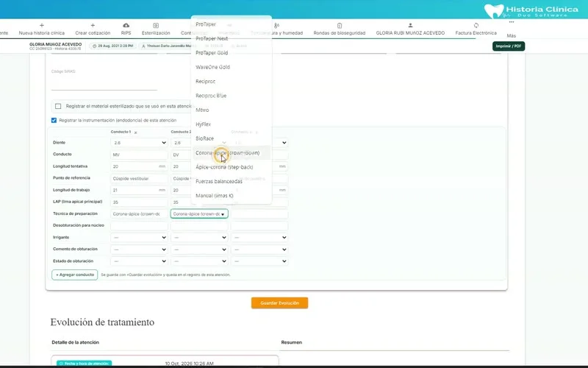Click Técnica de preparación field in third column
The width and height of the screenshot is (588, 368).
click(x=259, y=213)
